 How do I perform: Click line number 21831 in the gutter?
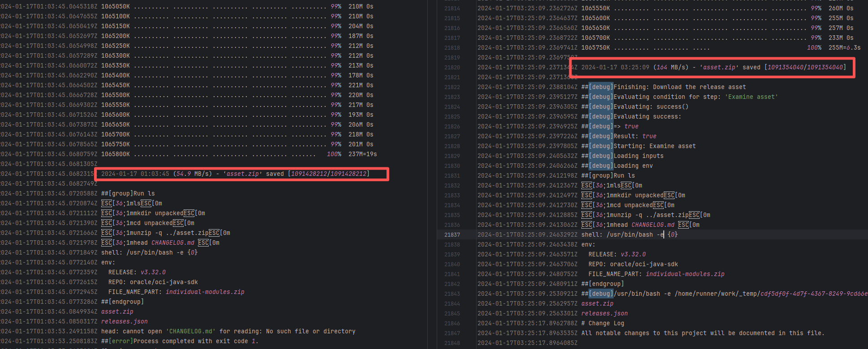(452, 176)
